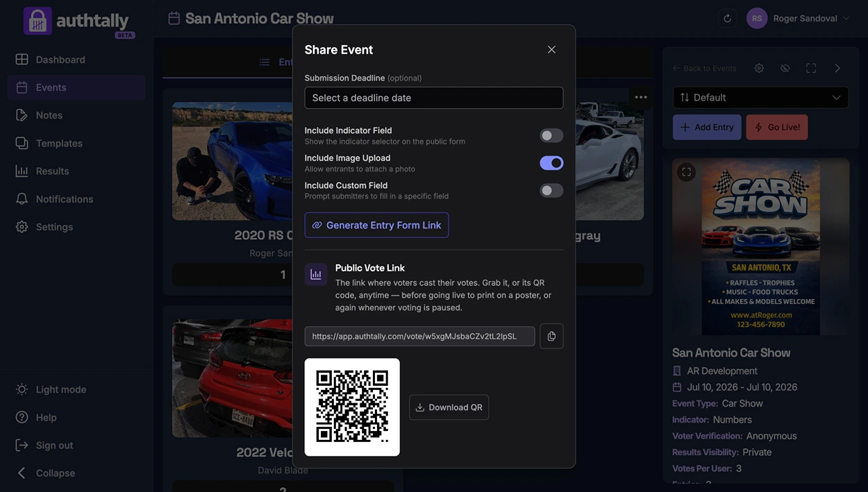Viewport: 868px width, 492px height.
Task: Click the Car Show poster thumbnail
Action: 761,248
